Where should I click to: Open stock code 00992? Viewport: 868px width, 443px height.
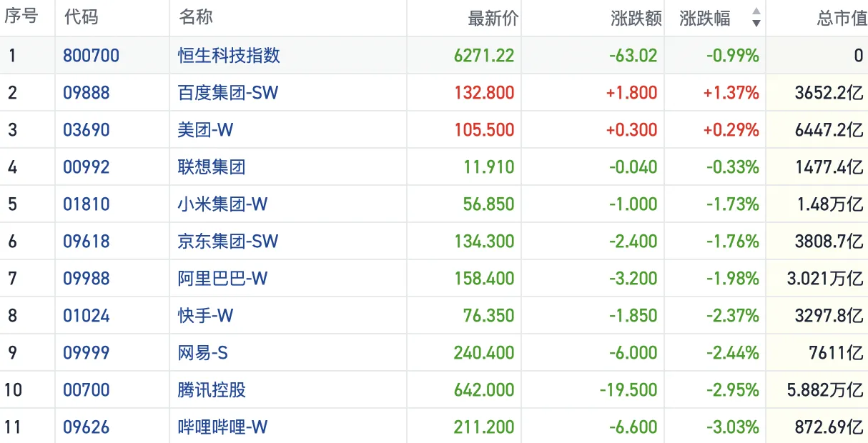[x=87, y=167]
